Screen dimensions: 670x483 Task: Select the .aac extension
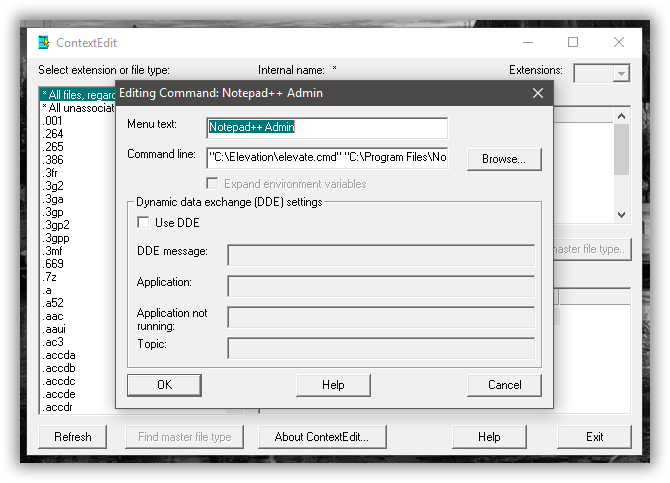point(53,316)
